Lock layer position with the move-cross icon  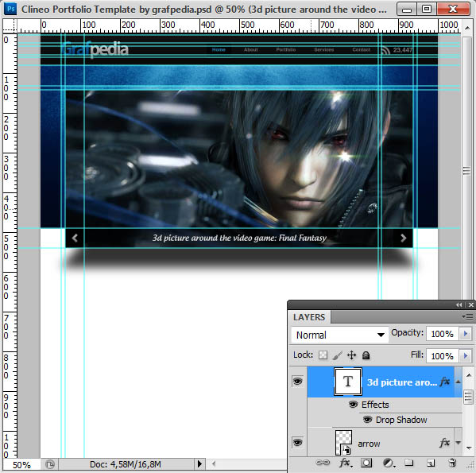point(351,355)
